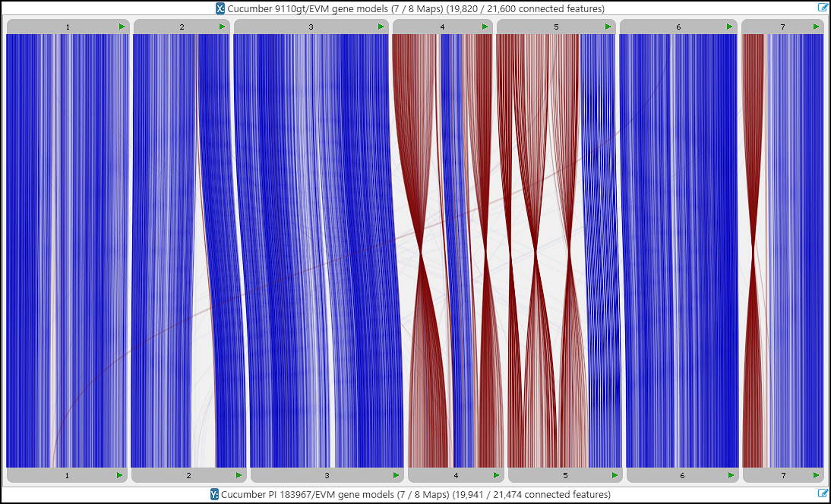Expand bottom map 5 using its green arrow

(x=615, y=475)
